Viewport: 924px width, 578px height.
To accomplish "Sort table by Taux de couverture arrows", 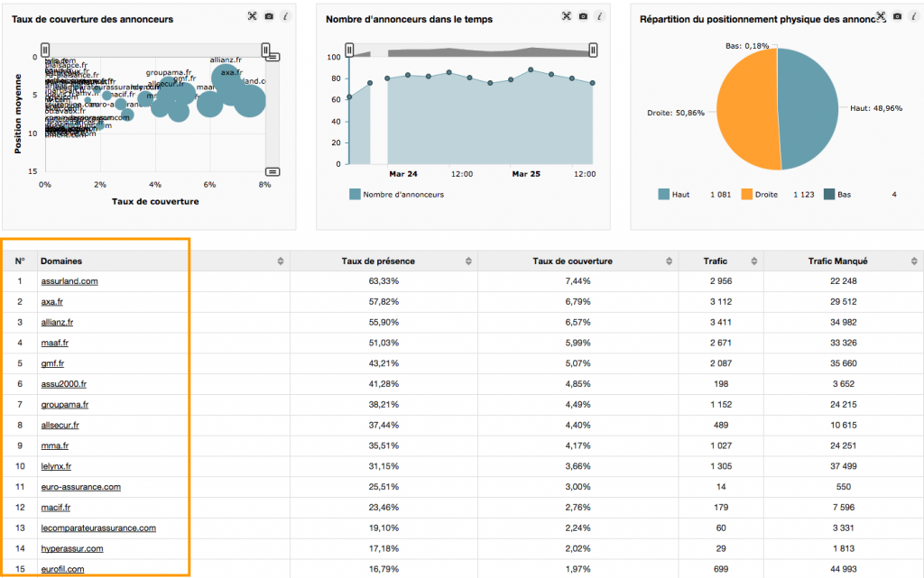I will click(669, 261).
